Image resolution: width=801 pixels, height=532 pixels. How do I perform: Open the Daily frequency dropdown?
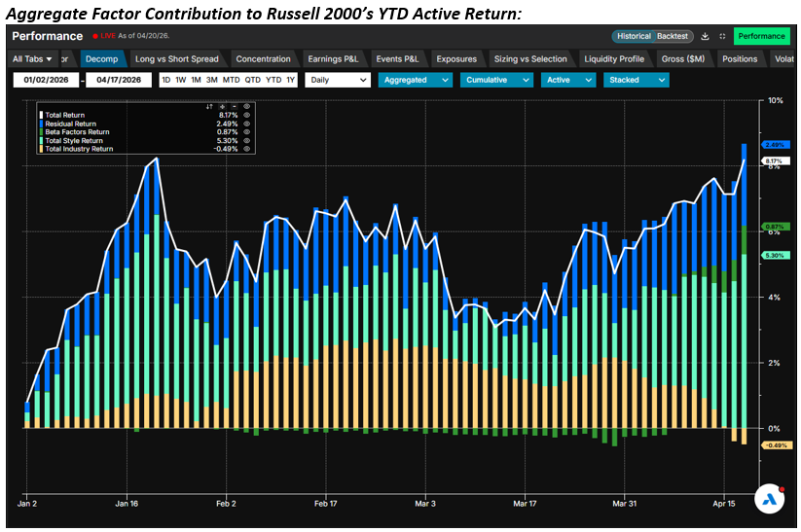pos(337,80)
